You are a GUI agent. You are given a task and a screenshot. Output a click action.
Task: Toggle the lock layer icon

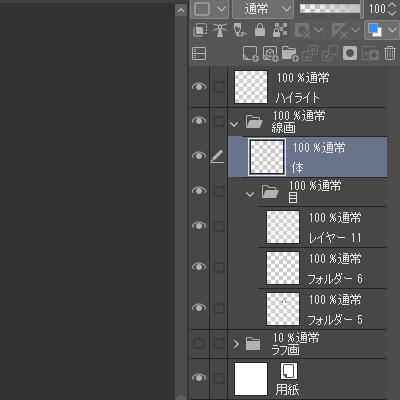coord(260,30)
